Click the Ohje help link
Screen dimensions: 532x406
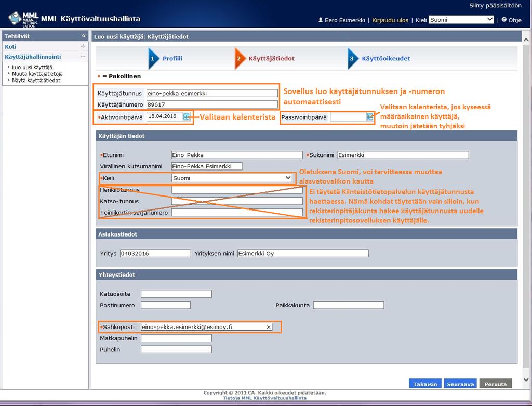[515, 20]
